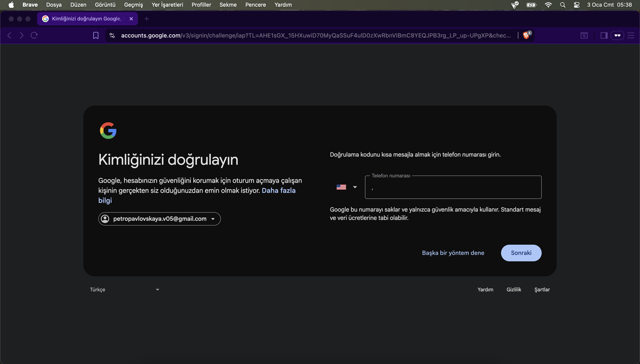The height and width of the screenshot is (364, 640).
Task: Open the Görüntü menu
Action: pos(105,5)
